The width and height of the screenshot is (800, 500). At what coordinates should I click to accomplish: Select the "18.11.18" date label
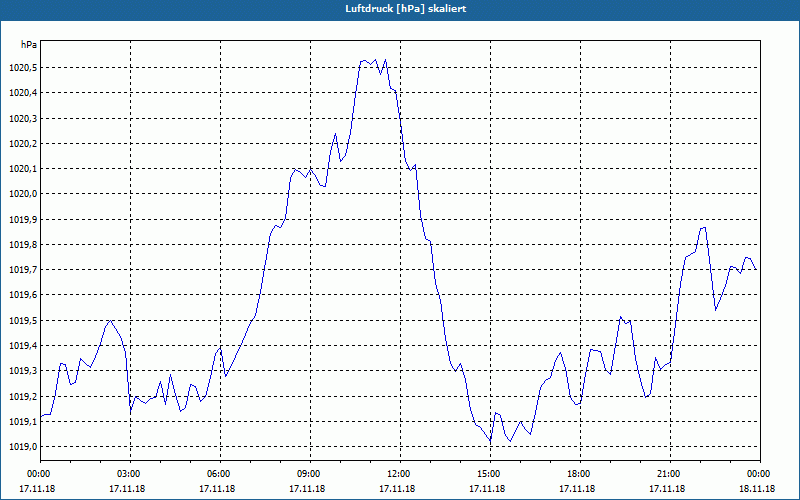coord(757,489)
